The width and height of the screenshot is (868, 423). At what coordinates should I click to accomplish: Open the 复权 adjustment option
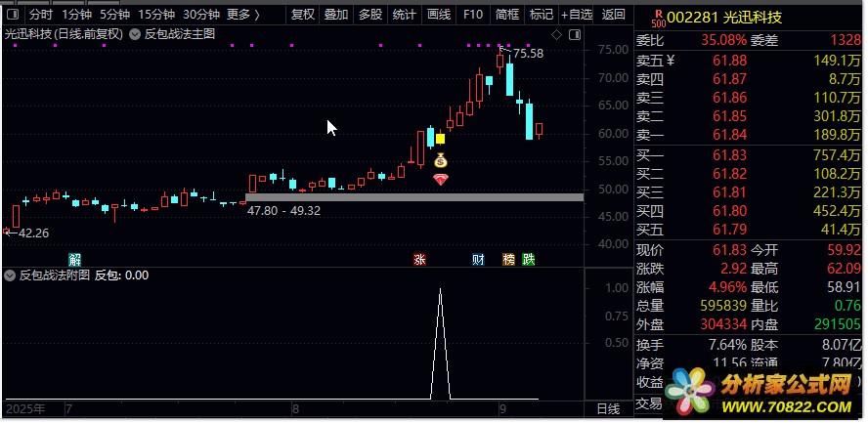click(x=303, y=15)
